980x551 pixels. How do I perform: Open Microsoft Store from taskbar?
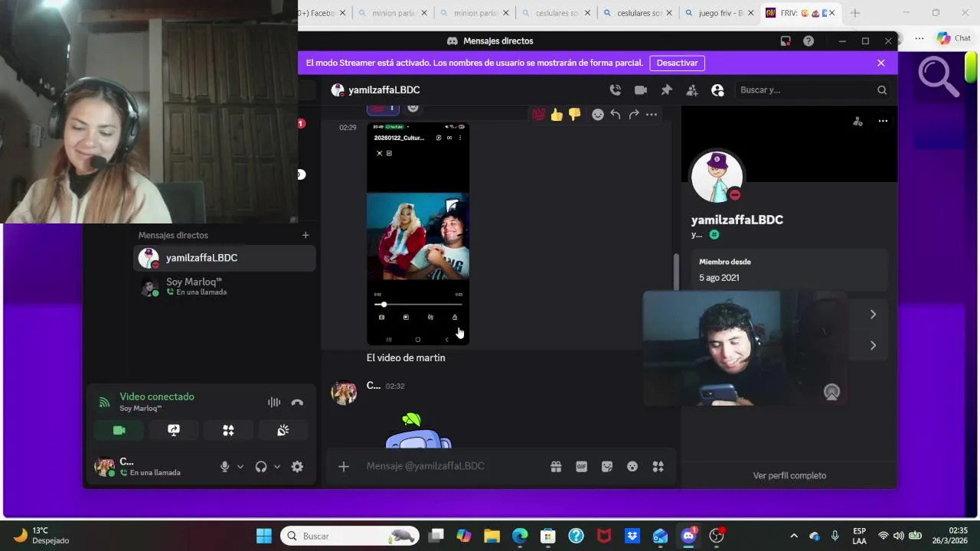point(547,536)
